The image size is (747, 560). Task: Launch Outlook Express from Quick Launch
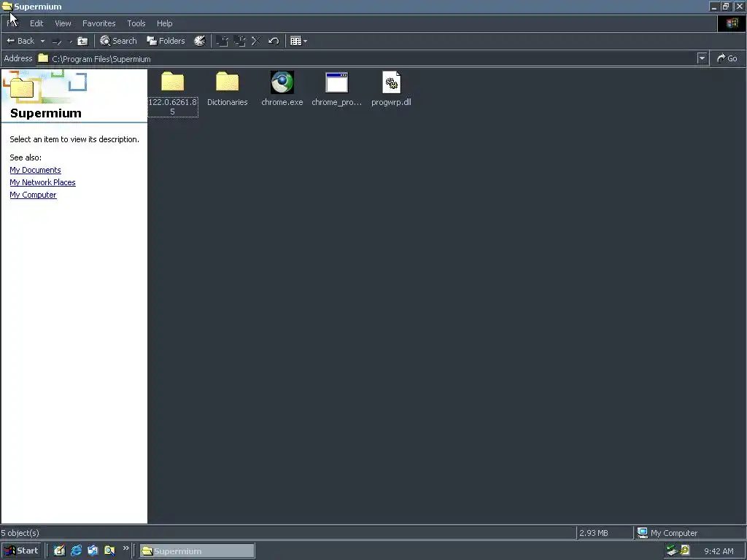point(93,551)
